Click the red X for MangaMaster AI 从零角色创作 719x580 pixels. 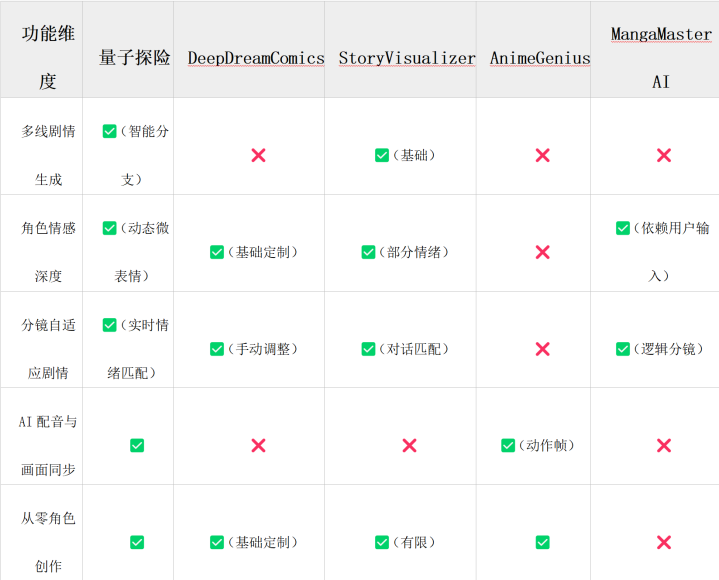tap(664, 542)
